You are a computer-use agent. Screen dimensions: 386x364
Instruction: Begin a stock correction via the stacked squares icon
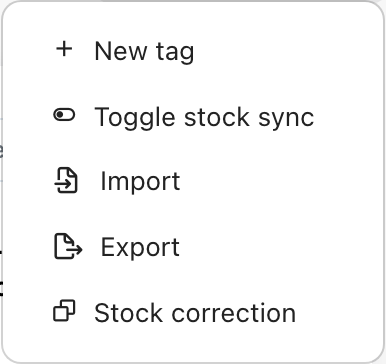point(64,311)
